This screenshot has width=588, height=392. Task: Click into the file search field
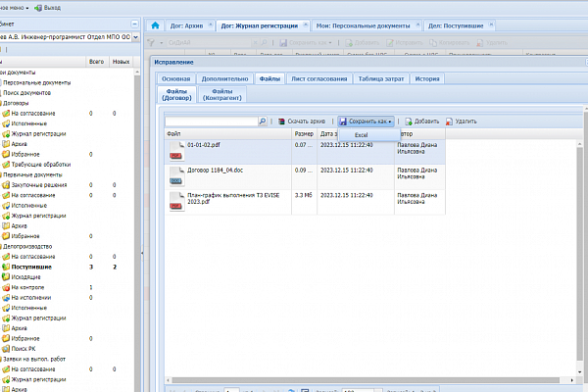pos(212,122)
